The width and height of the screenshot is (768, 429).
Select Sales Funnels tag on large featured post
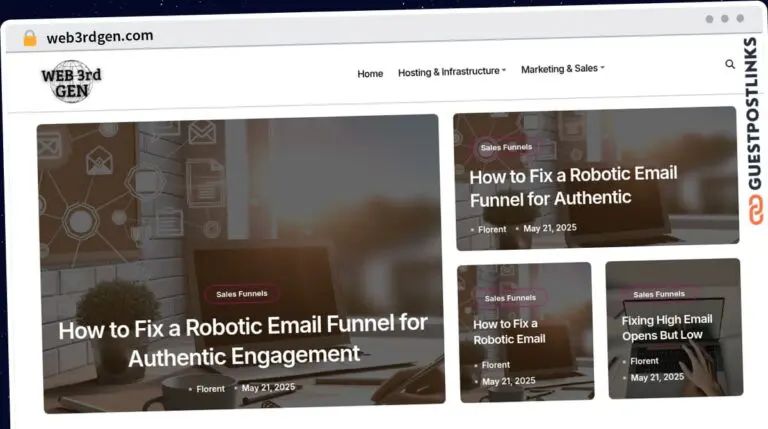[x=242, y=294]
